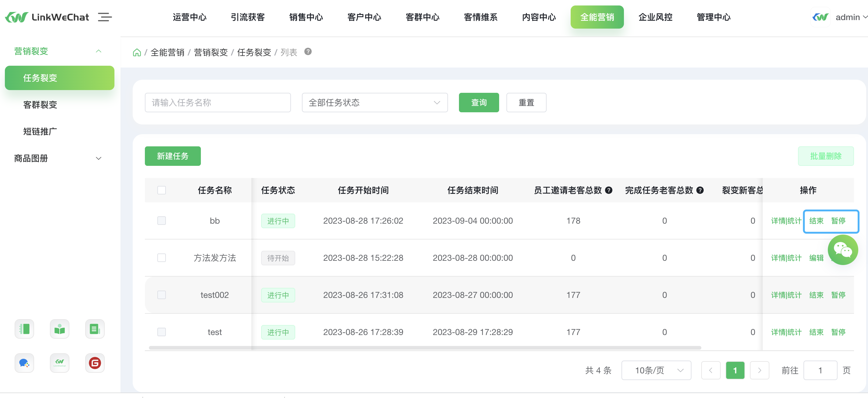Open the Gitee icon in bottom sidebar
The height and width of the screenshot is (398, 868).
(x=95, y=363)
